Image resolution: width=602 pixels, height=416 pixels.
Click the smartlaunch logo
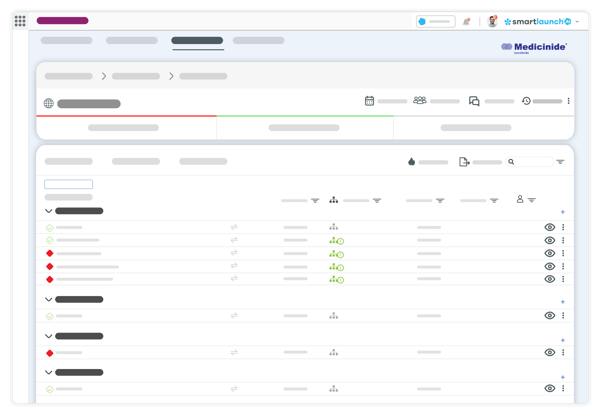tap(538, 21)
